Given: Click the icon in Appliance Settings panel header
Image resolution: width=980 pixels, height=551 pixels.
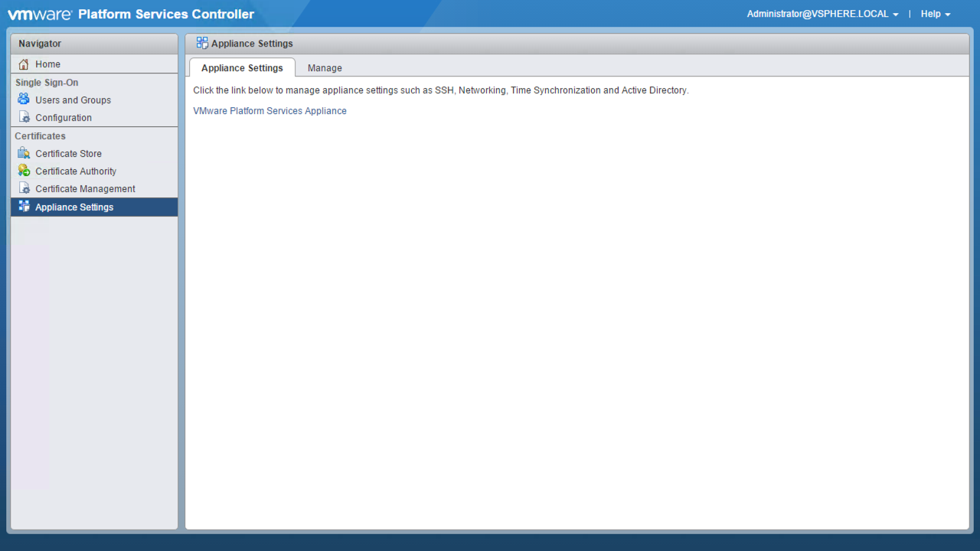Looking at the screenshot, I should (x=202, y=43).
